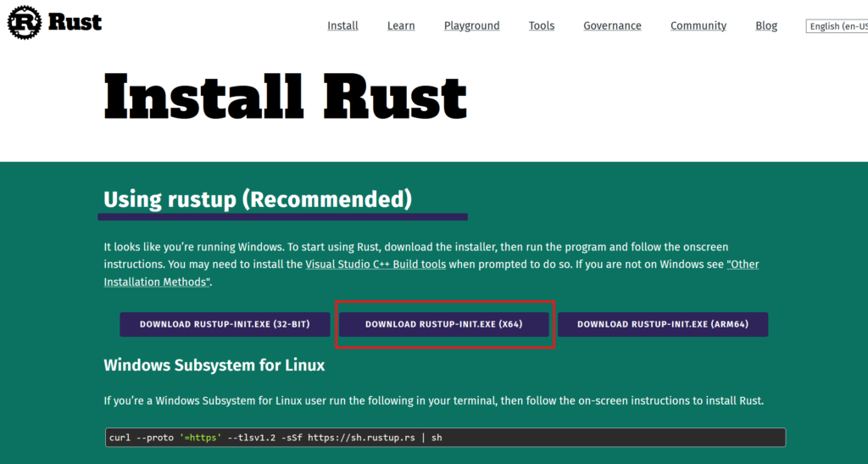Click the Rust gear logo icon
The height and width of the screenshot is (464, 868).
pos(25,22)
